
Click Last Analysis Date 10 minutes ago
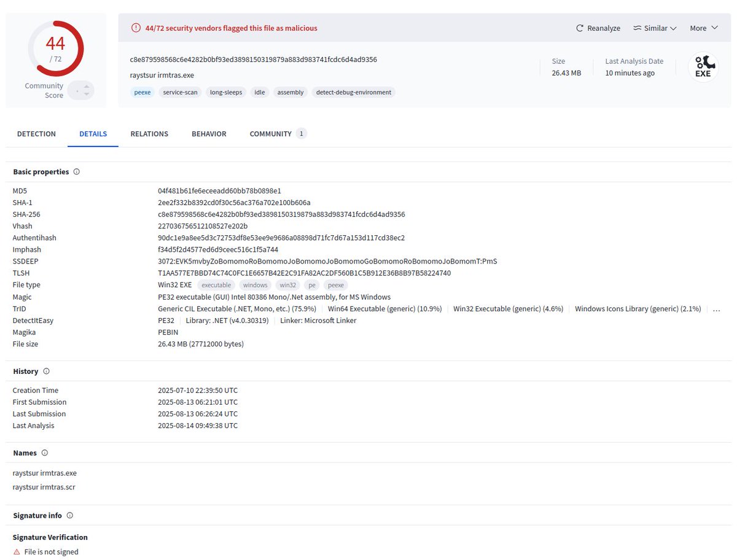pyautogui.click(x=630, y=72)
